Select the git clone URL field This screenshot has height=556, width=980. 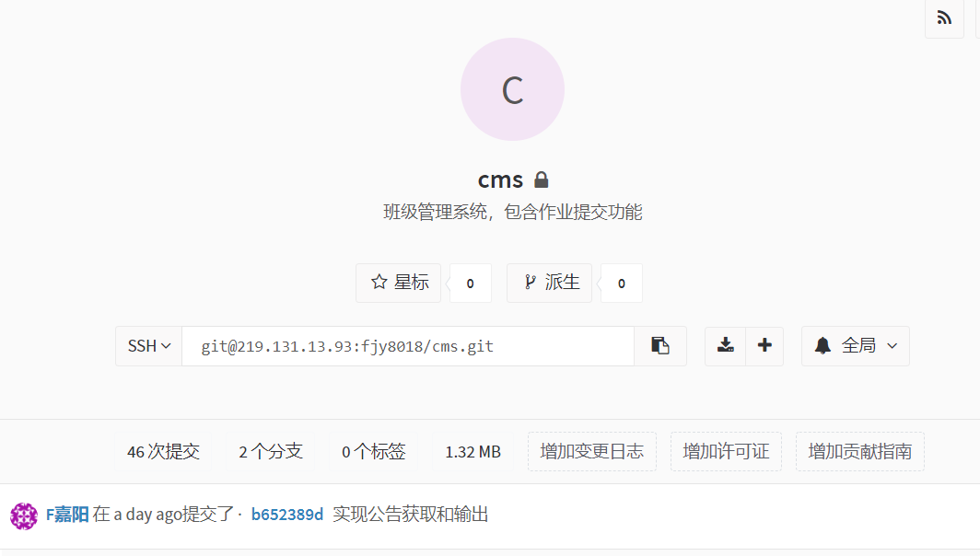tap(408, 346)
